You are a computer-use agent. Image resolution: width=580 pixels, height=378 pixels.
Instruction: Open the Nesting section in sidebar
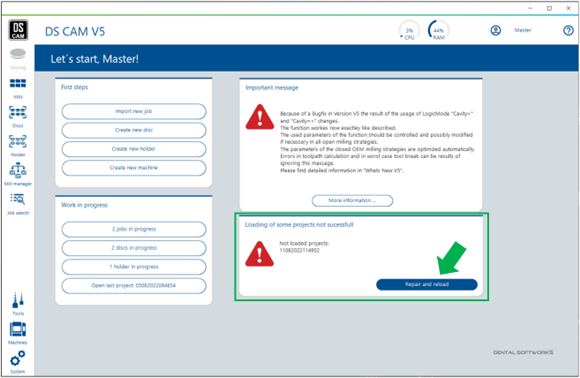[x=18, y=58]
